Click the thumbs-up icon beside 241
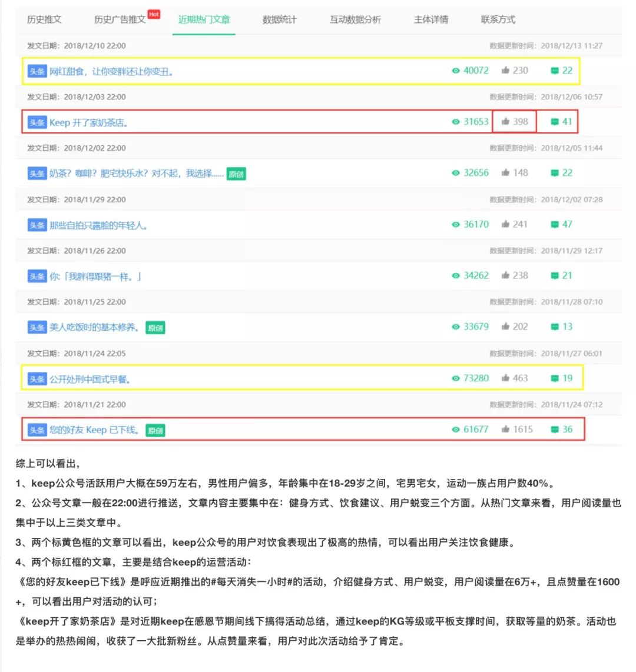Image resolution: width=636 pixels, height=672 pixels. (x=505, y=224)
